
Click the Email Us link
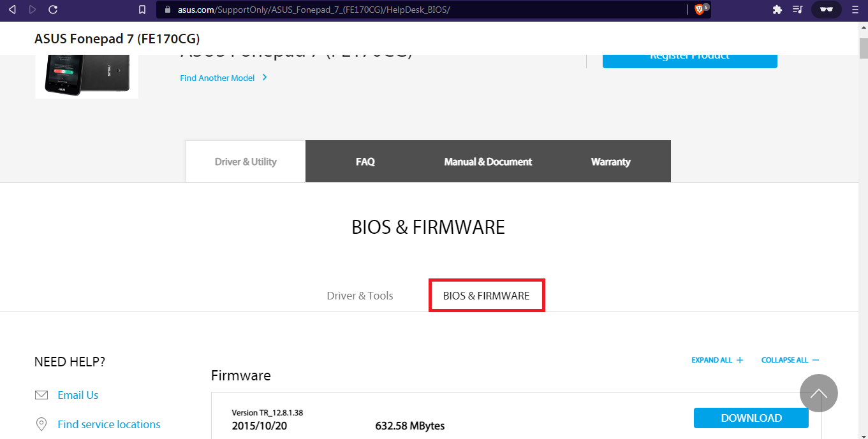pyautogui.click(x=78, y=395)
